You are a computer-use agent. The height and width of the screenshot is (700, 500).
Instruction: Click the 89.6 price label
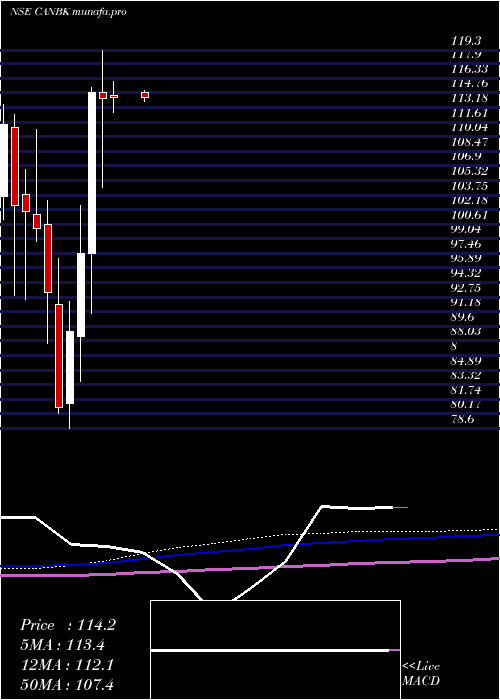tap(463, 317)
